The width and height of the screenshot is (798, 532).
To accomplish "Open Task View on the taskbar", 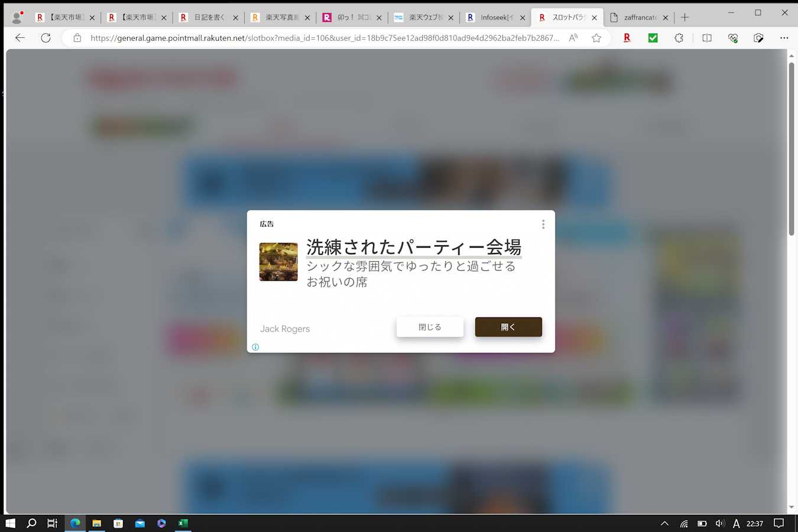I will [53, 523].
